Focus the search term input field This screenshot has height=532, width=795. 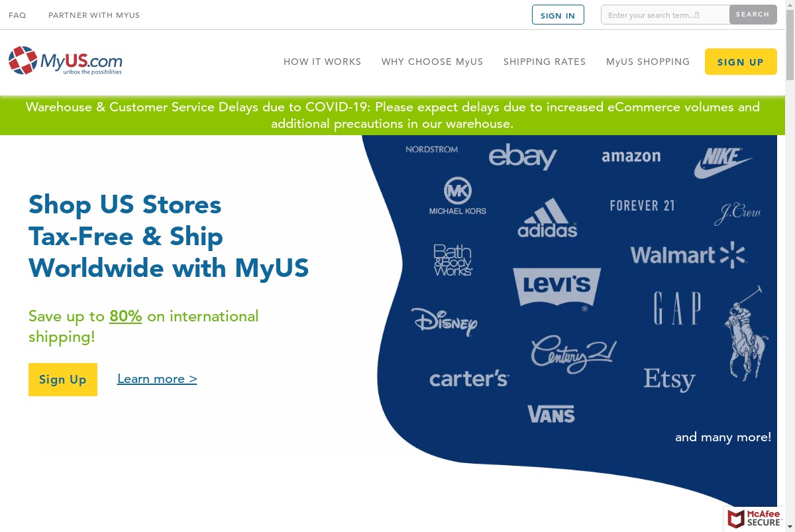(x=665, y=15)
